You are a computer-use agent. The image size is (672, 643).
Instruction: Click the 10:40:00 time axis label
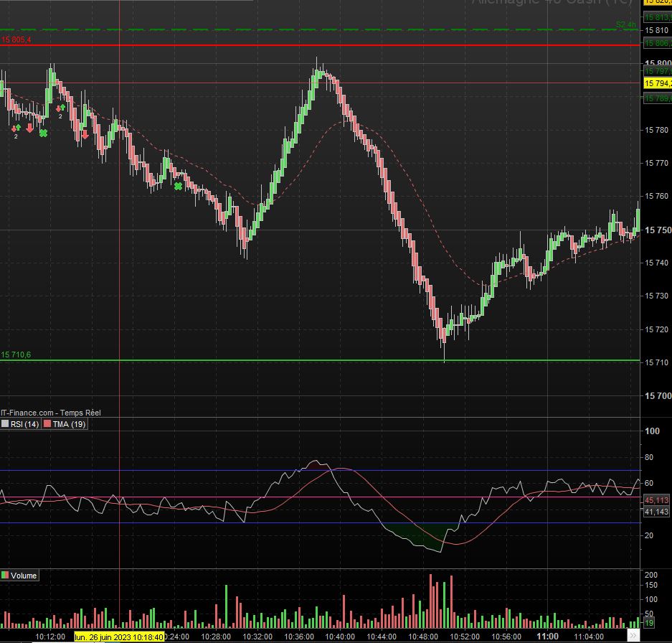point(340,637)
